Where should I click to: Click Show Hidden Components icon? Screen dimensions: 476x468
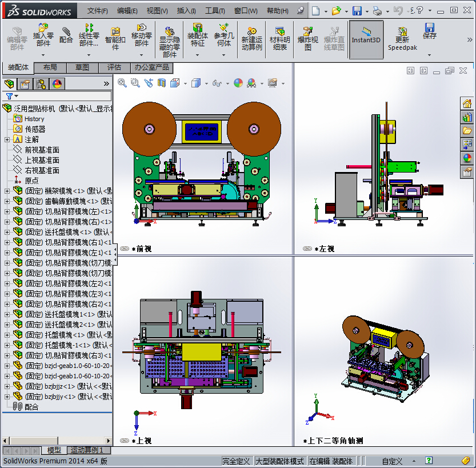coord(169,42)
